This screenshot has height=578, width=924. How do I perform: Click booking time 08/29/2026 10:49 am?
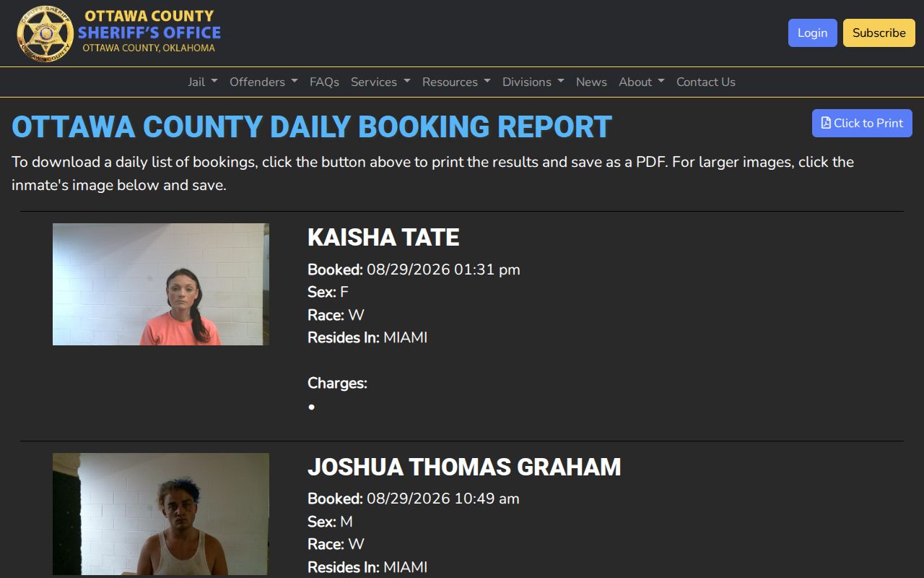click(x=443, y=499)
